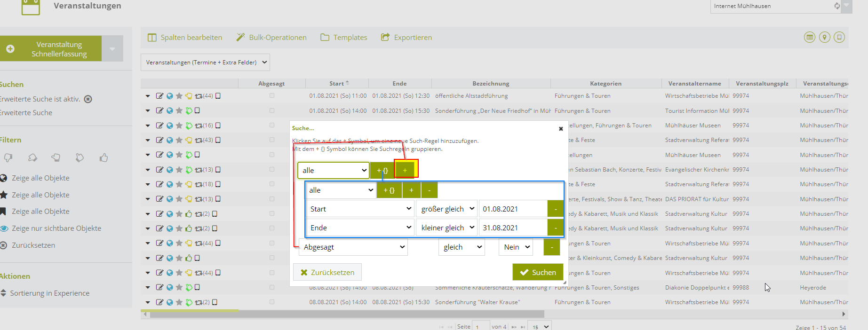
Task: Close the Suche dialog with the X
Action: [561, 128]
